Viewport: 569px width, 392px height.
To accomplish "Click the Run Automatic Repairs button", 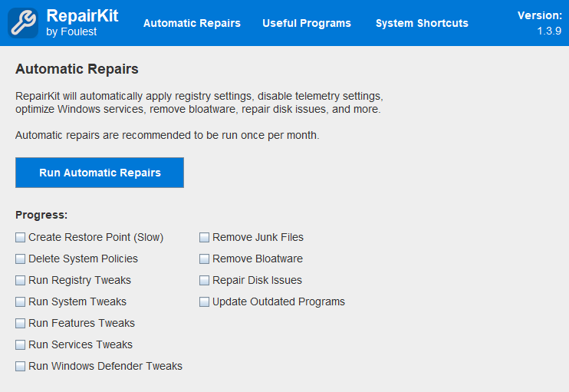I will coord(100,173).
